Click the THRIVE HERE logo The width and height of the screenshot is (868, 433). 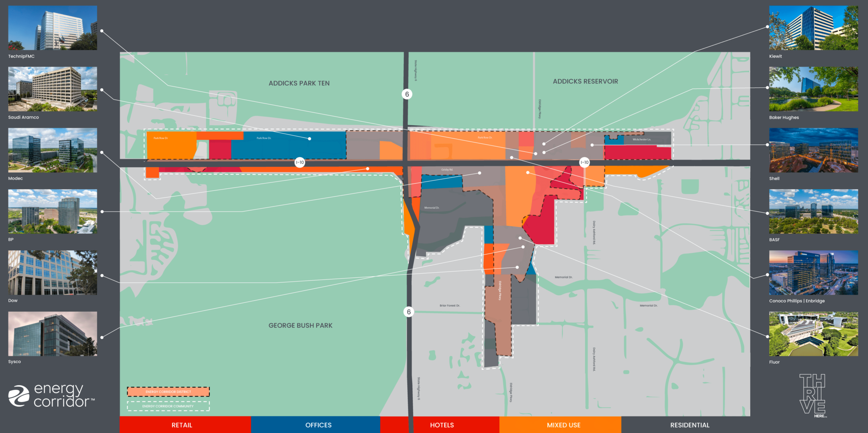tap(813, 395)
